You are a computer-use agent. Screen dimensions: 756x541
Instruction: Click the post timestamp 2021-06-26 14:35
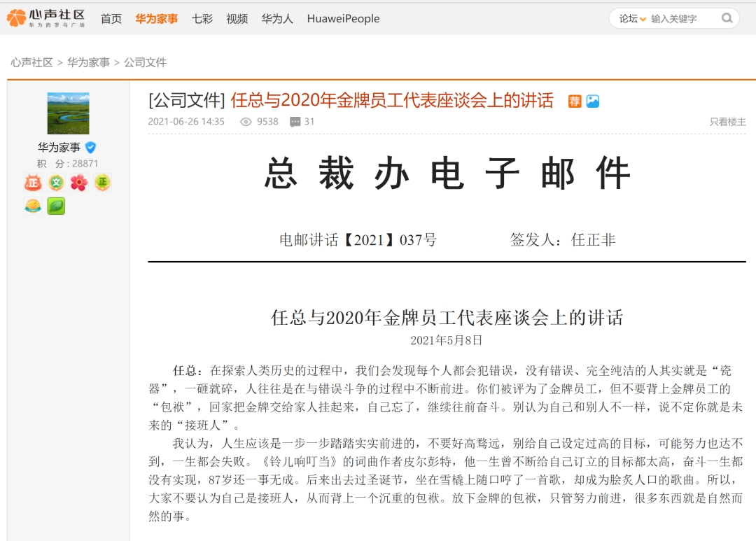(186, 122)
